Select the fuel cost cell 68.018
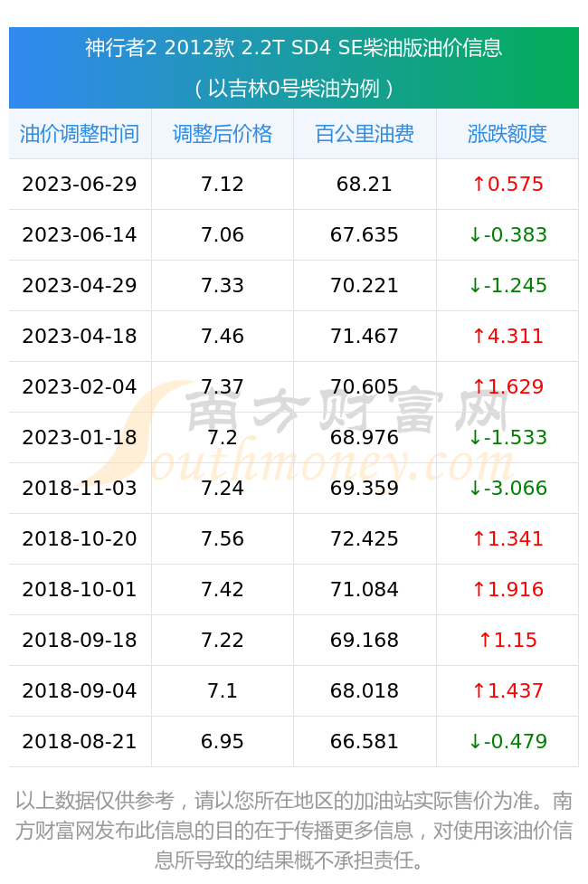 (x=365, y=691)
